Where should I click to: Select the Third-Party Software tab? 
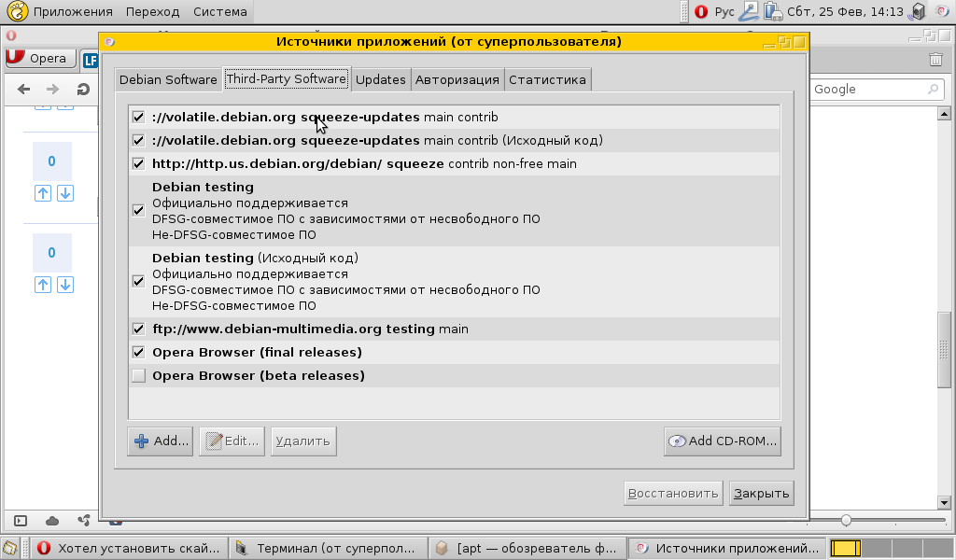coord(287,78)
